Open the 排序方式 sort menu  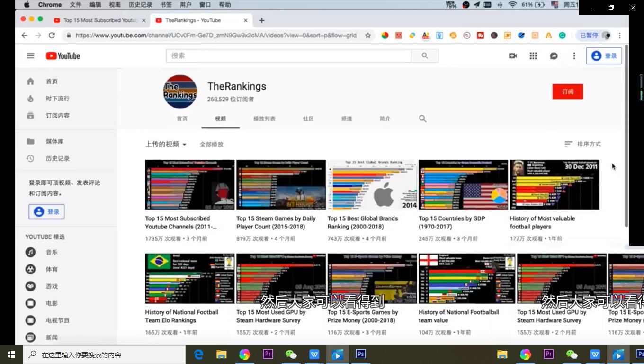[582, 144]
